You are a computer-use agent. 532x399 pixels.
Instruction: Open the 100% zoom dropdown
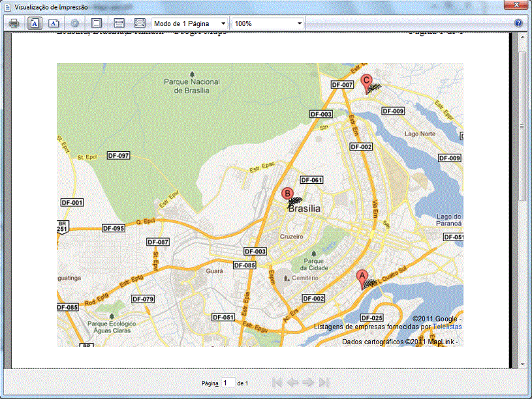pos(268,23)
